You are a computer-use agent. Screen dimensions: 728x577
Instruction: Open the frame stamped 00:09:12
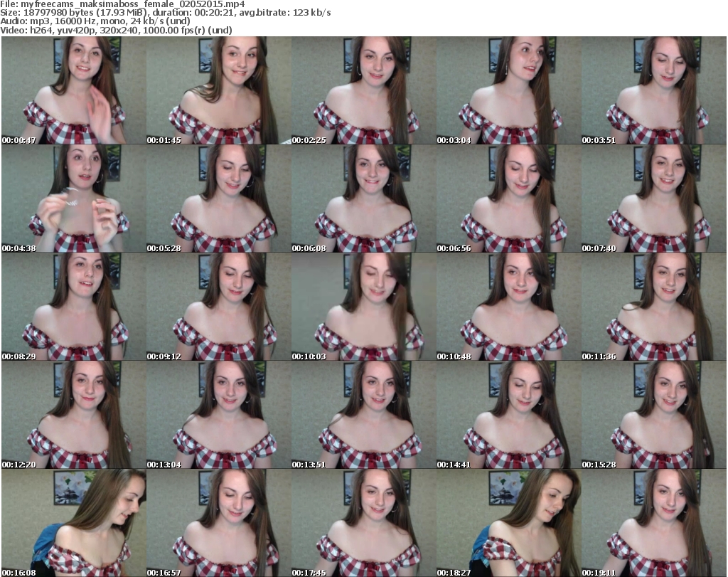(219, 307)
